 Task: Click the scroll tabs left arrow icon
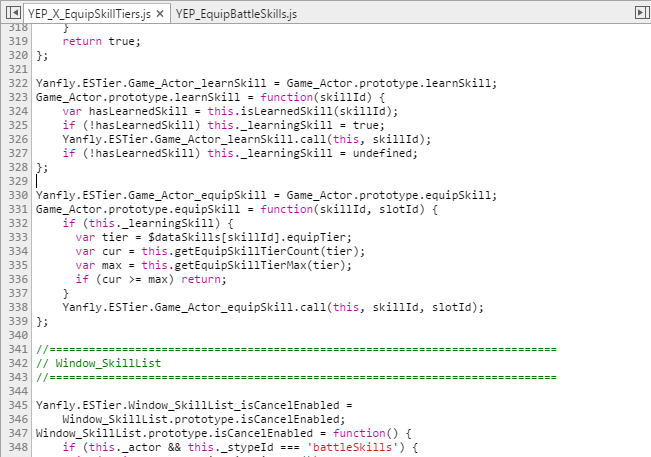coord(13,13)
